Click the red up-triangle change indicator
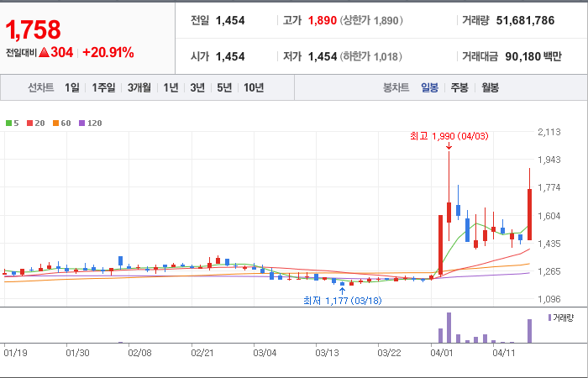Viewport: 588px width, 378px height. (44, 52)
